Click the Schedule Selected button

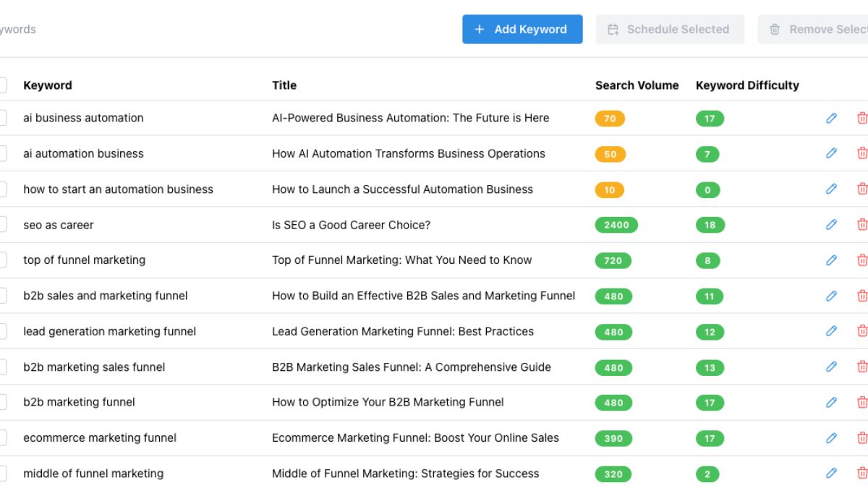[x=670, y=29]
